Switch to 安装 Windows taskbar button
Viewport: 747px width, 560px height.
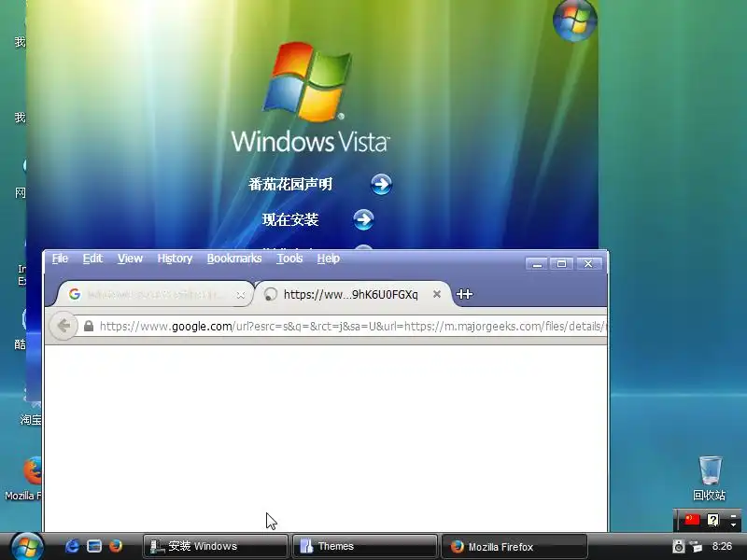click(216, 546)
